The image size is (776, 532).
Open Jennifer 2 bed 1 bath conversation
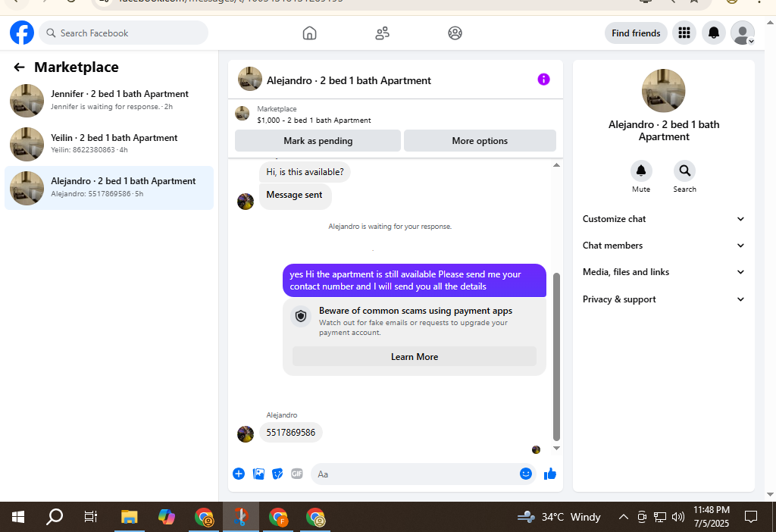pyautogui.click(x=109, y=101)
